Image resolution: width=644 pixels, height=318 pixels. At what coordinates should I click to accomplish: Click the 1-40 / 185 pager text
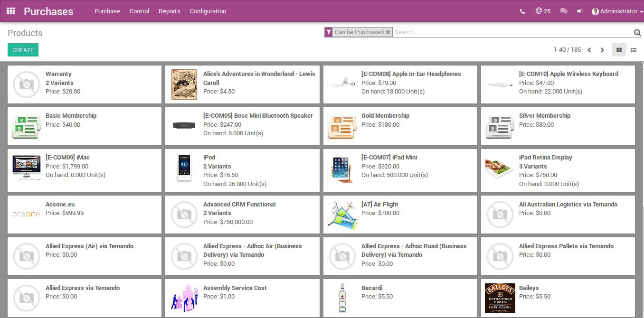click(x=567, y=50)
